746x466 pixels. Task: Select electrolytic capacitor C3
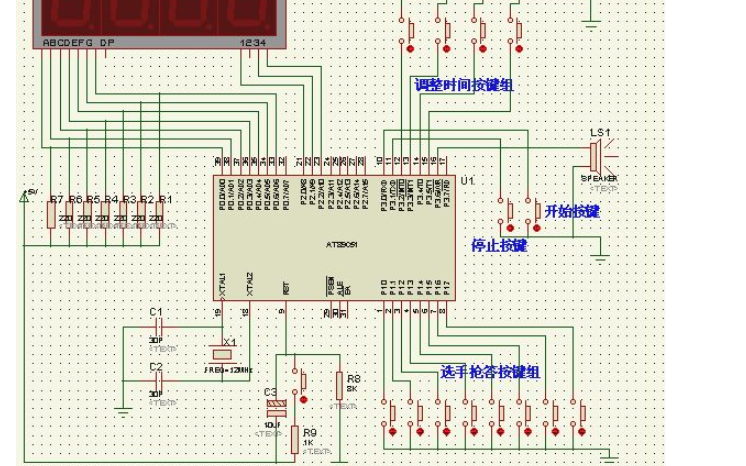tap(276, 407)
